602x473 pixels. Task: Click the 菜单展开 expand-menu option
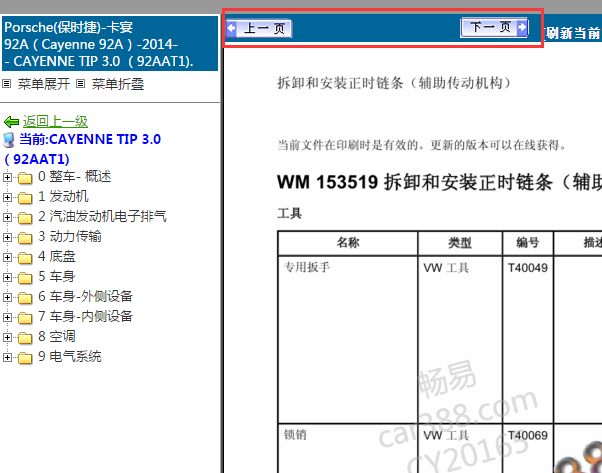tap(43, 84)
